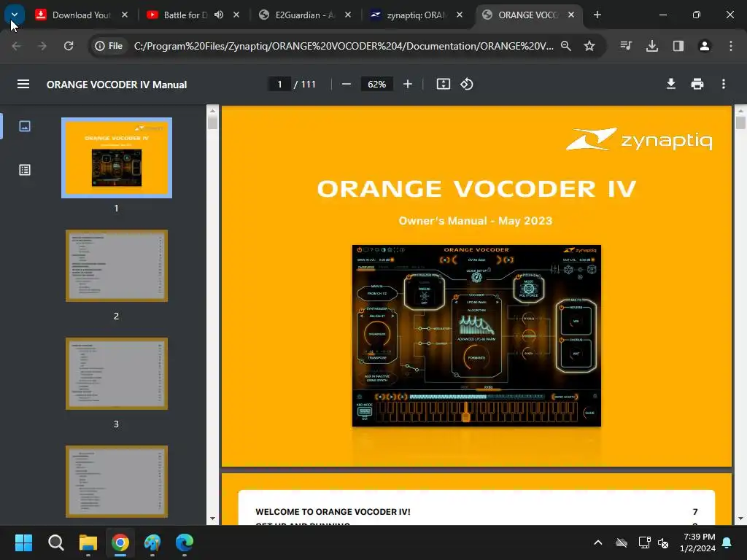
Task: Select page 1 thumbnail
Action: [117, 157]
